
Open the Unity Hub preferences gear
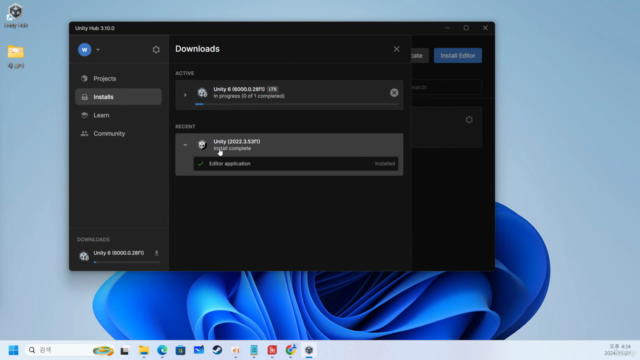tap(156, 50)
